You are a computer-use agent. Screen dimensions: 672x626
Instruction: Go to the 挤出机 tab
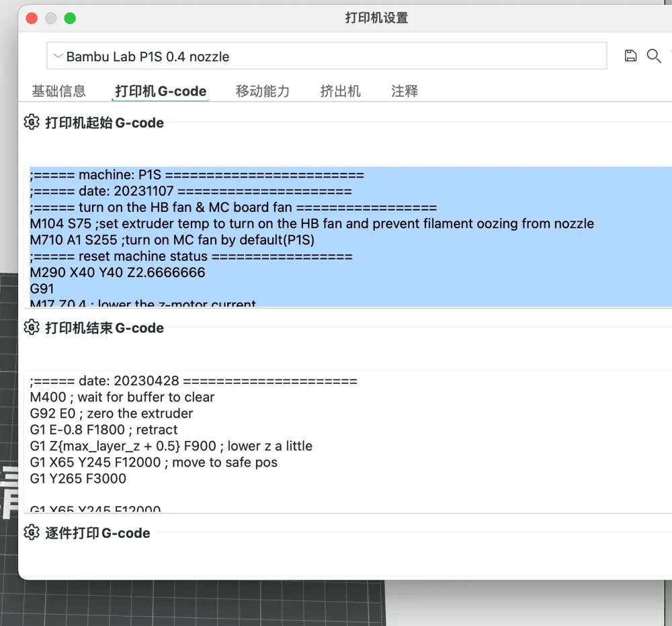click(x=340, y=91)
